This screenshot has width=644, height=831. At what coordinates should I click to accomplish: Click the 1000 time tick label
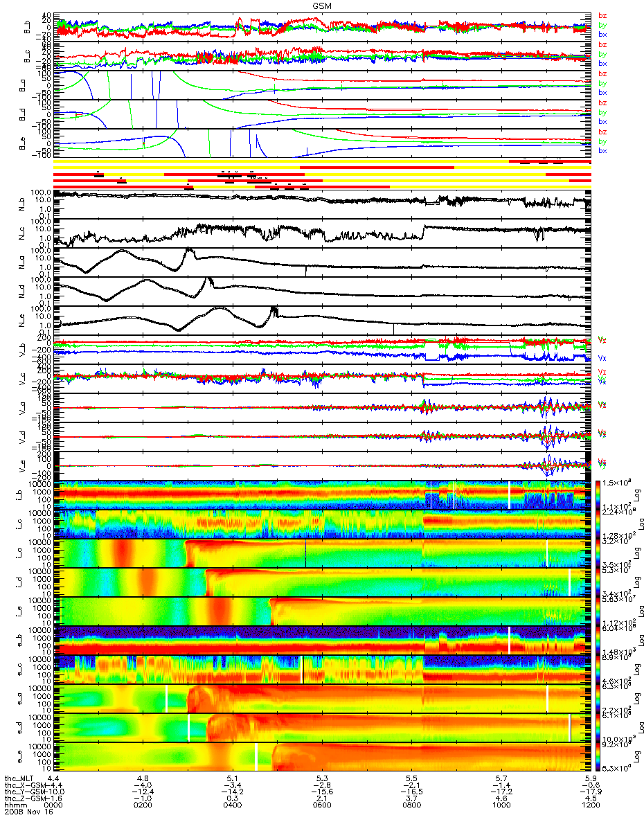(501, 805)
